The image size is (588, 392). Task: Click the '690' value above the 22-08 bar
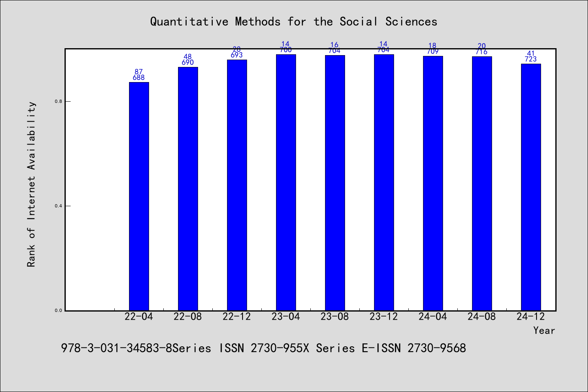click(x=188, y=62)
